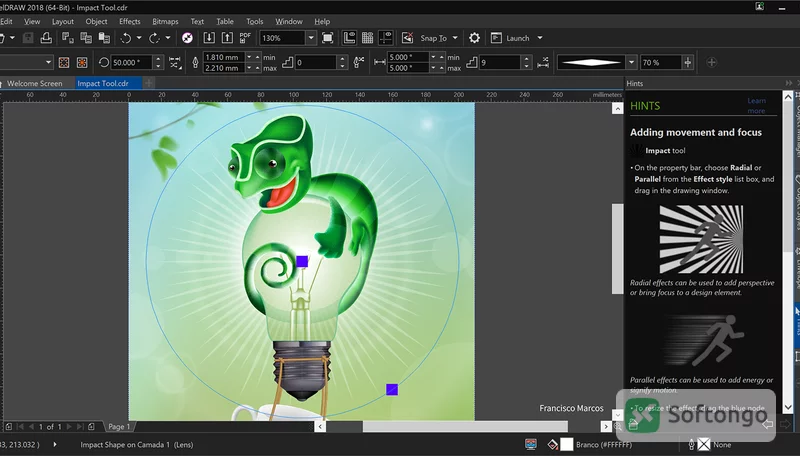
Task: Click the new document plus tab
Action: click(148, 83)
